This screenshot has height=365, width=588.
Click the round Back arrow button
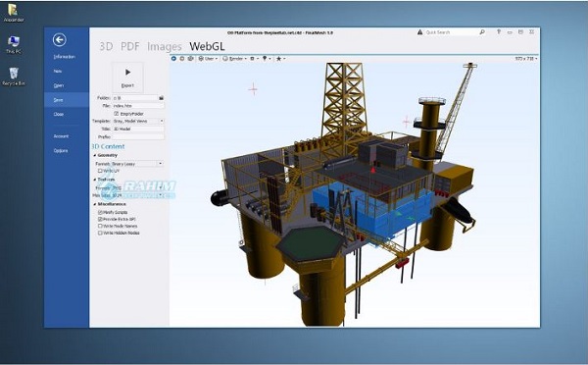click(59, 40)
